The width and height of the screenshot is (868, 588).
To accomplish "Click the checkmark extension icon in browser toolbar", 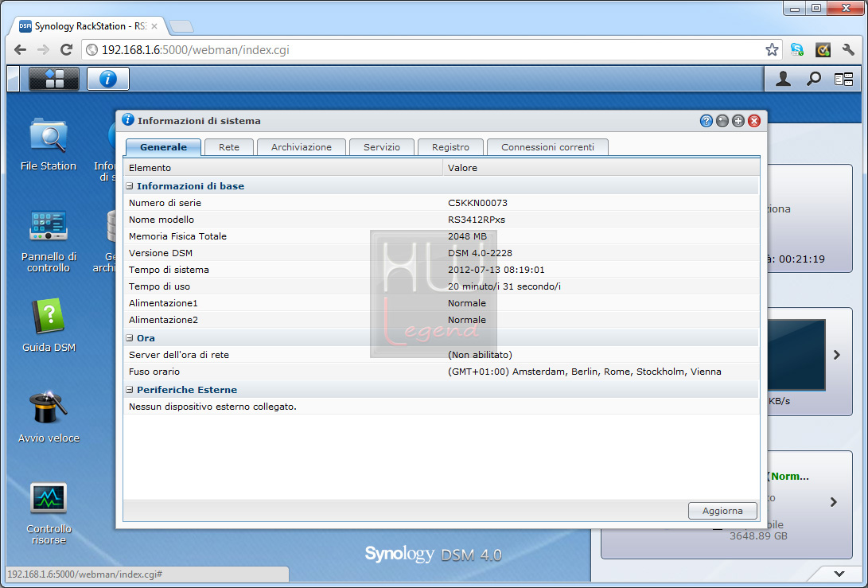I will (x=823, y=50).
